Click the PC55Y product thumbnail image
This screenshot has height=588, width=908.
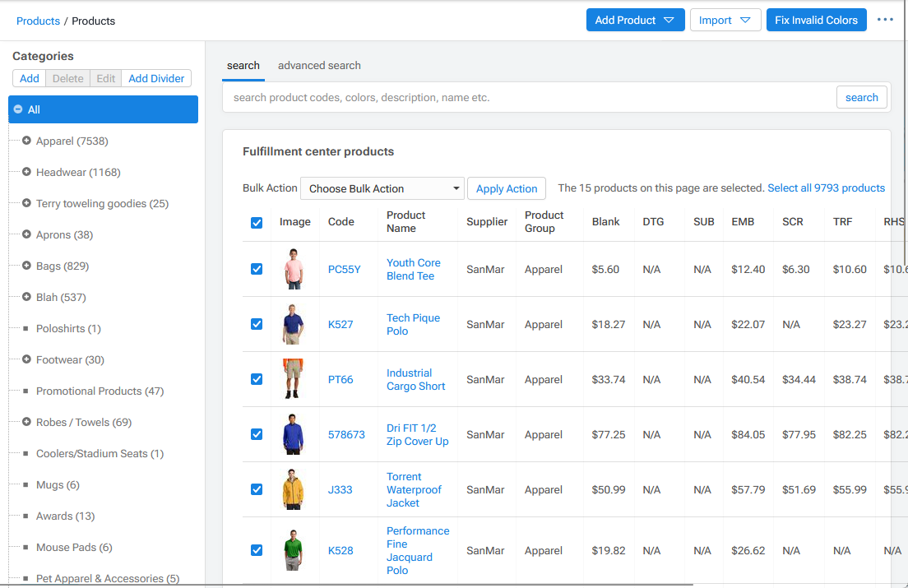pos(294,269)
